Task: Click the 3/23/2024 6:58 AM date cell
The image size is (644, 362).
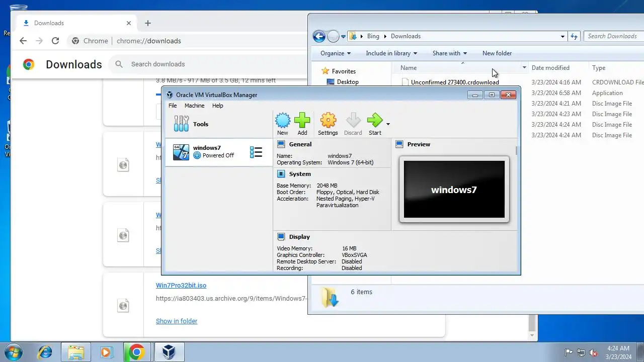Action: tap(556, 93)
